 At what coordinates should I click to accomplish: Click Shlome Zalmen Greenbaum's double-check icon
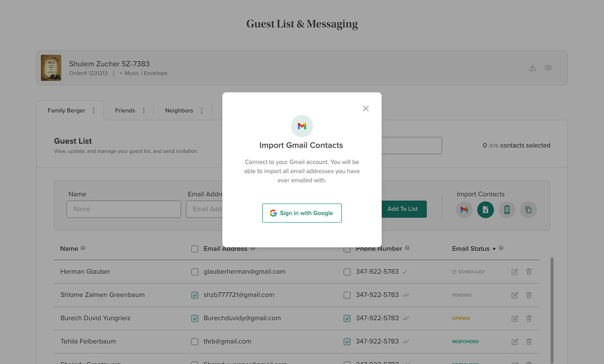406,295
